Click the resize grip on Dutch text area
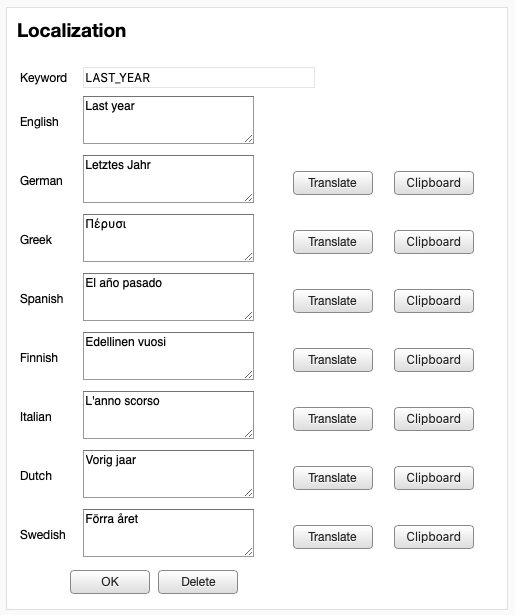The image size is (515, 615). coord(249,492)
